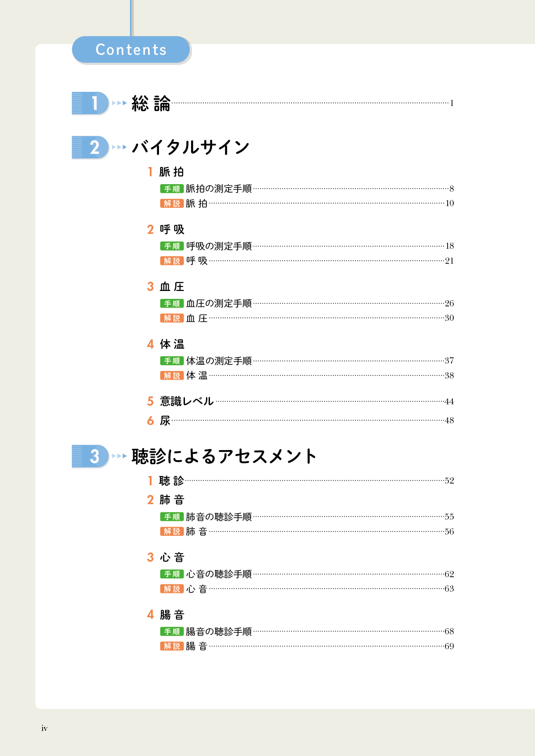This screenshot has height=756, width=535.
Task: Open the 意識レベル entry
Action: point(187,401)
